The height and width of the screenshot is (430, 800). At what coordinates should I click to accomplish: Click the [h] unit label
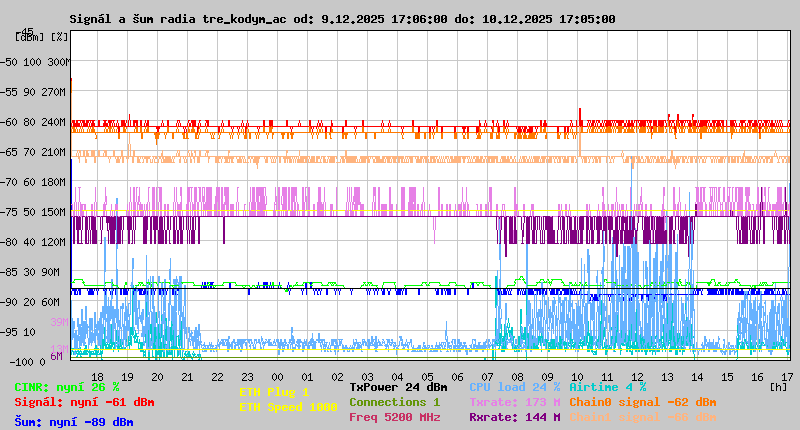(778, 386)
